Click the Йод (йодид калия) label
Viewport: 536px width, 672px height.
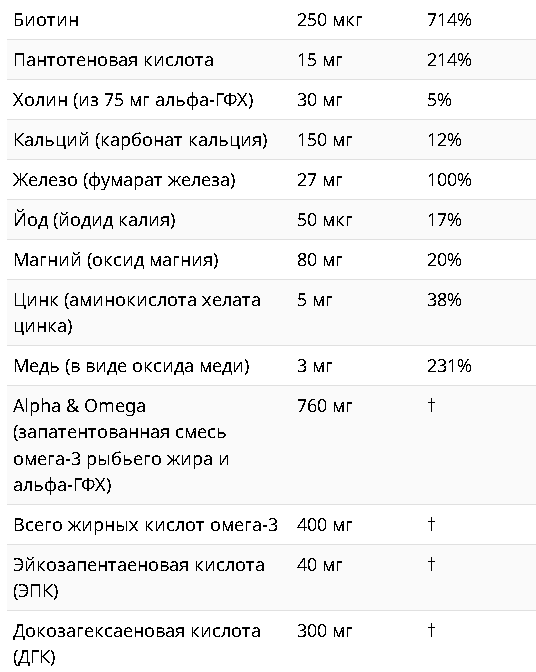(x=94, y=220)
